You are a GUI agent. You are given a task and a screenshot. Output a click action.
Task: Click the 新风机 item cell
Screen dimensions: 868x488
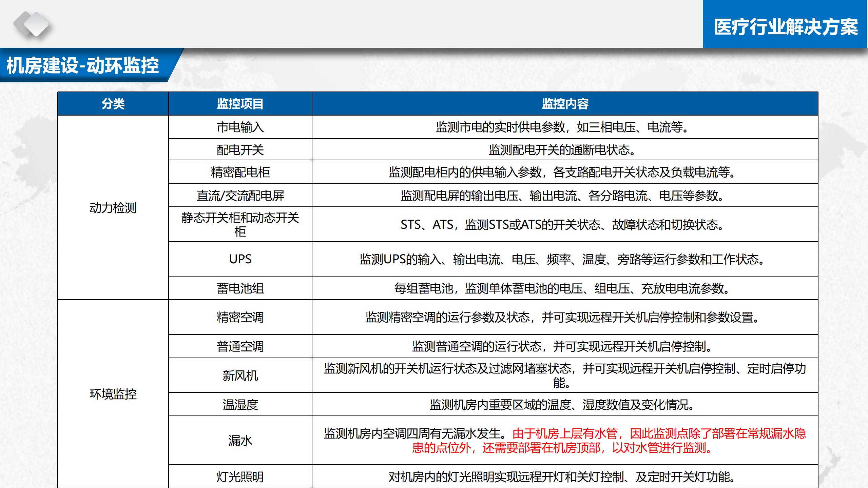point(240,375)
